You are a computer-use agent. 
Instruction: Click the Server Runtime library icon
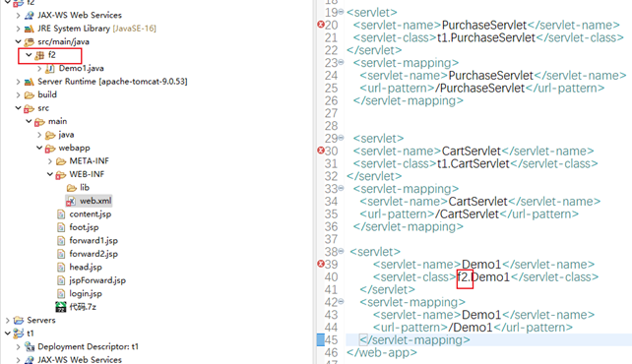point(29,82)
